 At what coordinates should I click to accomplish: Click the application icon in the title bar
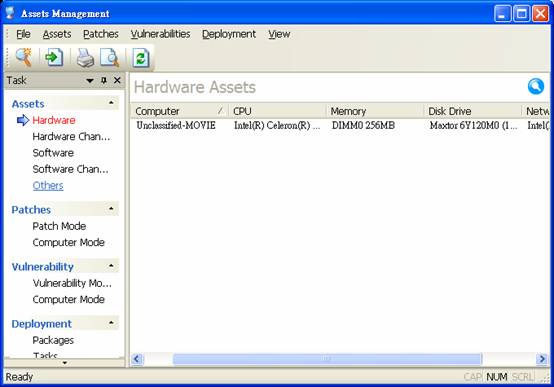(x=10, y=13)
